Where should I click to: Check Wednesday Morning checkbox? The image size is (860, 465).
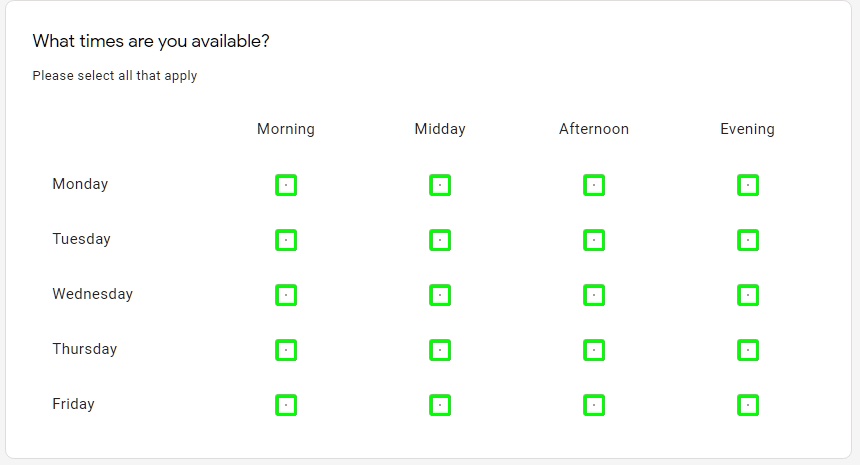[286, 295]
